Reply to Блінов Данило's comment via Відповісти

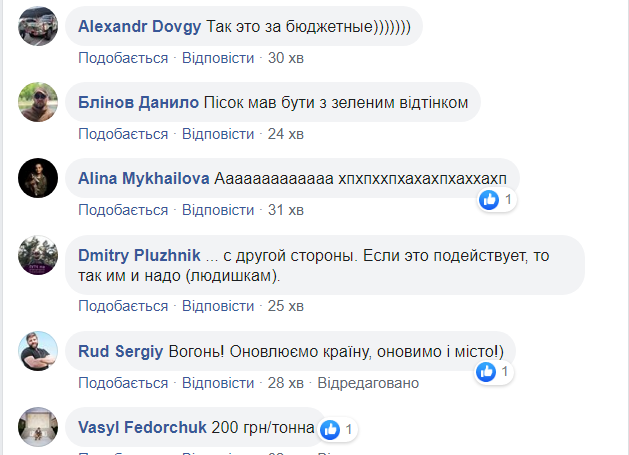(218, 134)
